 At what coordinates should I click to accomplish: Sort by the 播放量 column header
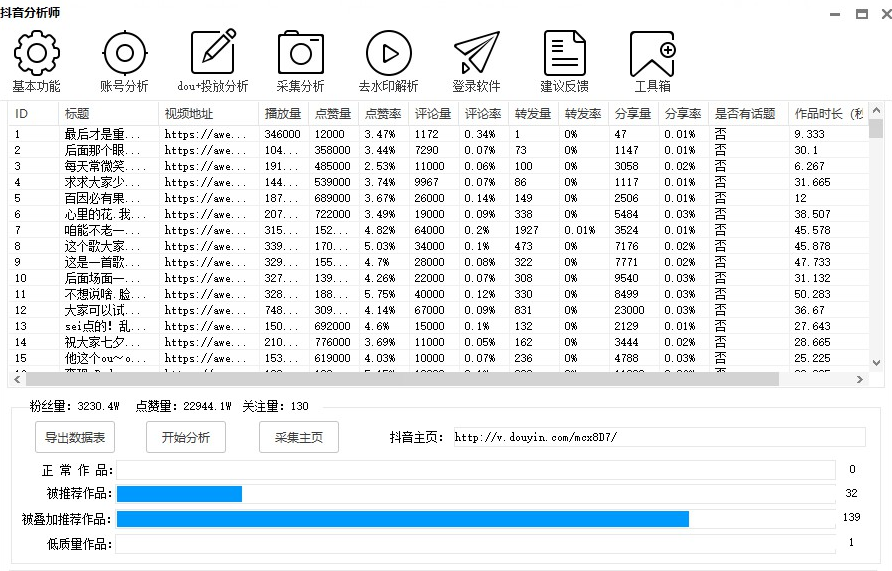282,114
